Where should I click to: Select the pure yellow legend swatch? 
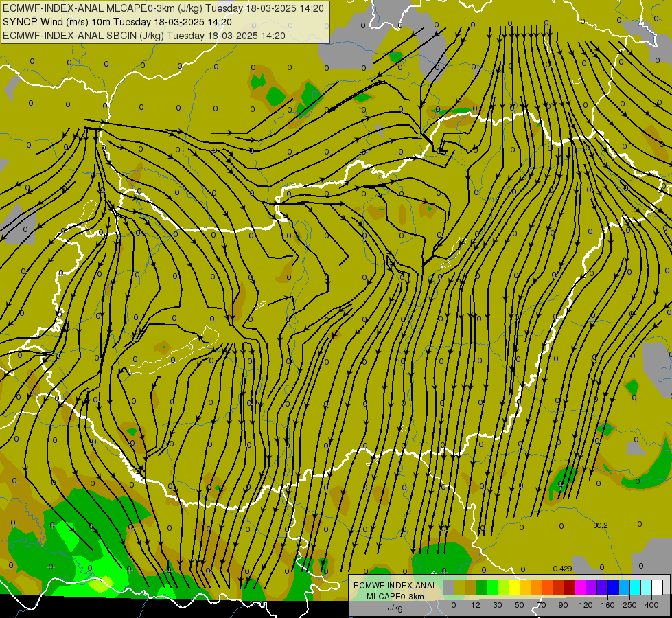515,587
